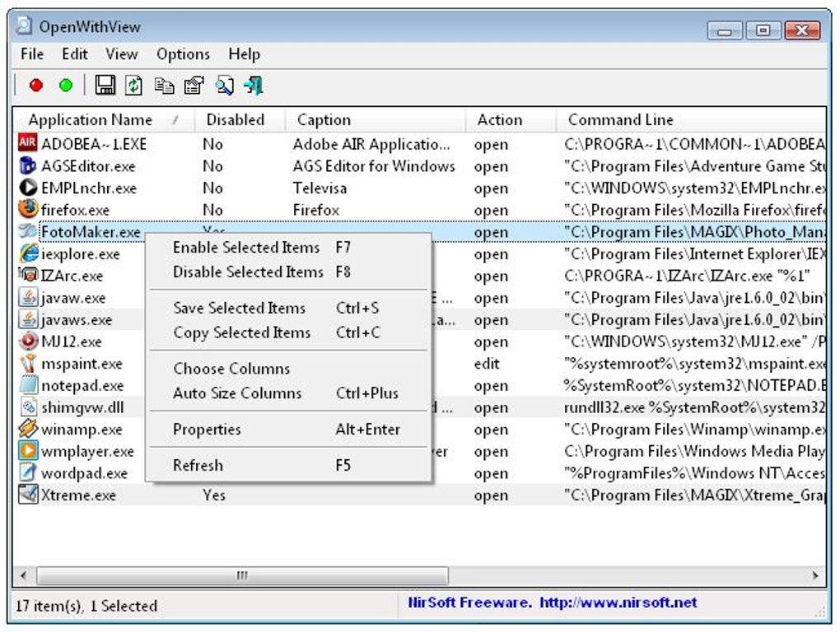The width and height of the screenshot is (840, 632).
Task: Choose Save Selected Items in context menu
Action: (x=288, y=308)
